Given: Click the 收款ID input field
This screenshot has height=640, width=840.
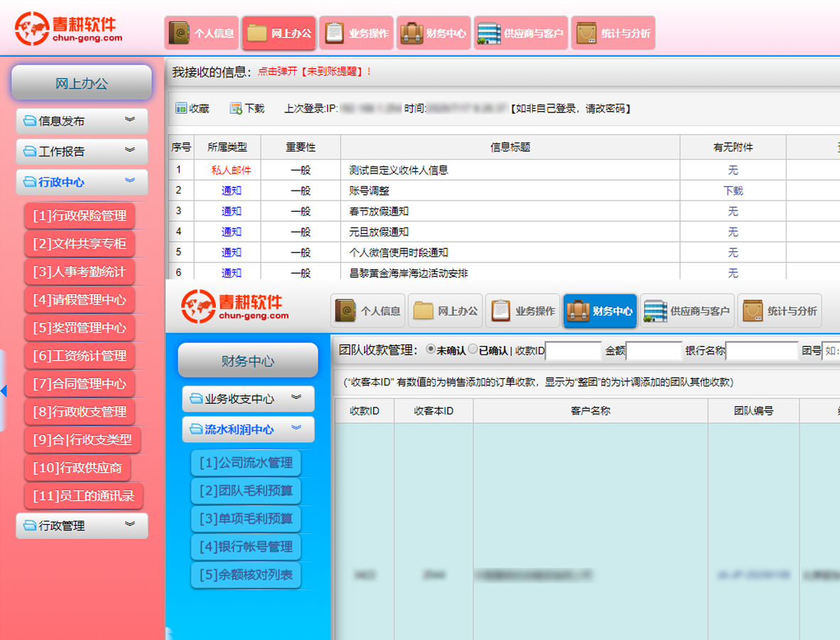Looking at the screenshot, I should click(573, 351).
